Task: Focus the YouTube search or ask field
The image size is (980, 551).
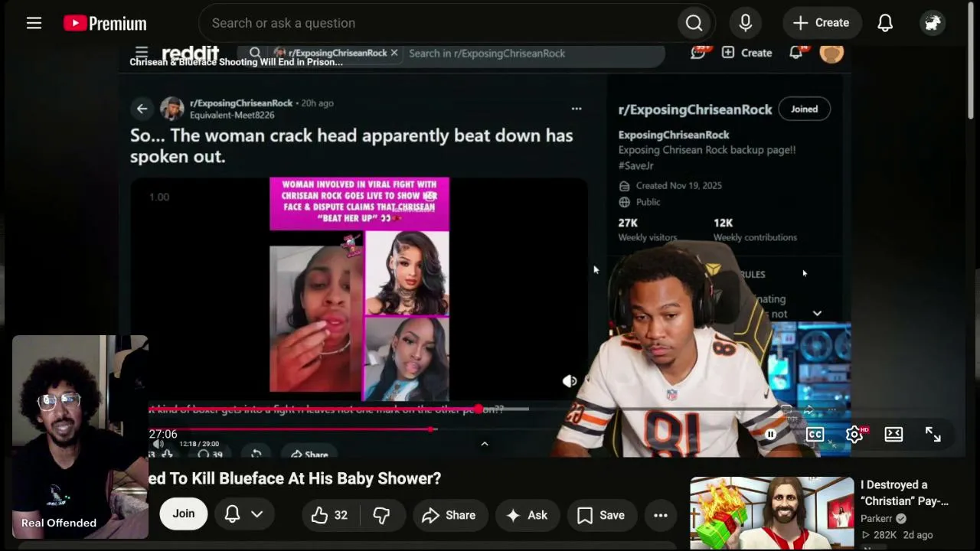Action: (436, 23)
